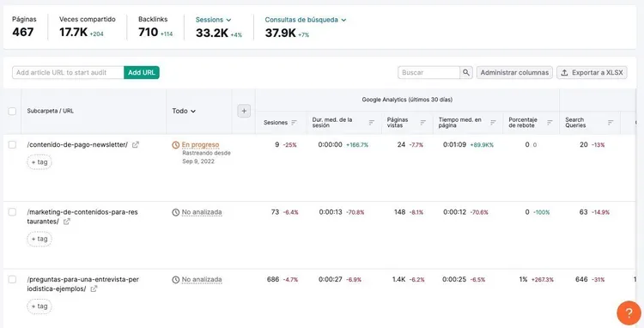Click the 686 sessions cell
This screenshot has height=328, width=644.
273,279
